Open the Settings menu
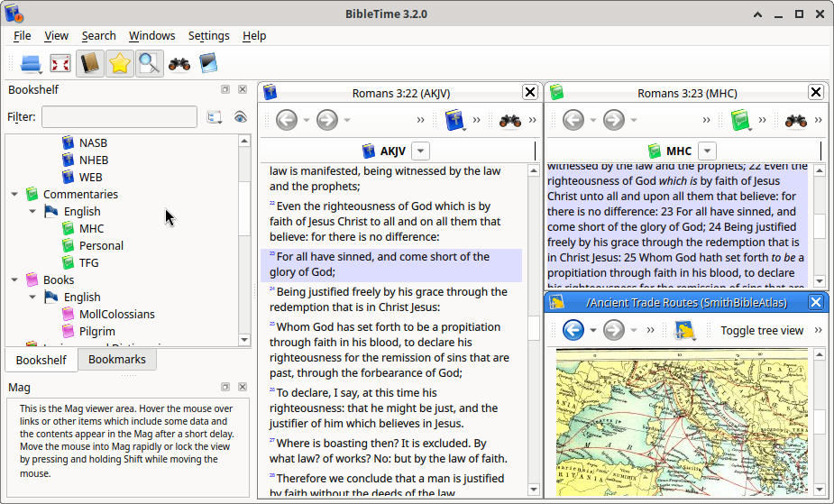The image size is (834, 504). click(209, 36)
